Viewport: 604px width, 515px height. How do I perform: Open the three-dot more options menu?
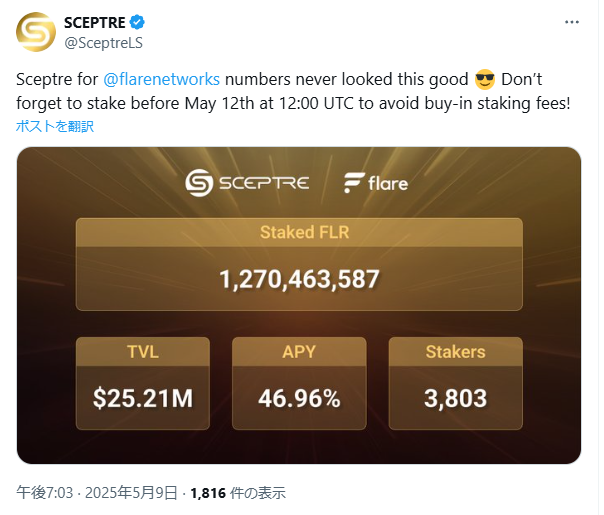(x=572, y=22)
